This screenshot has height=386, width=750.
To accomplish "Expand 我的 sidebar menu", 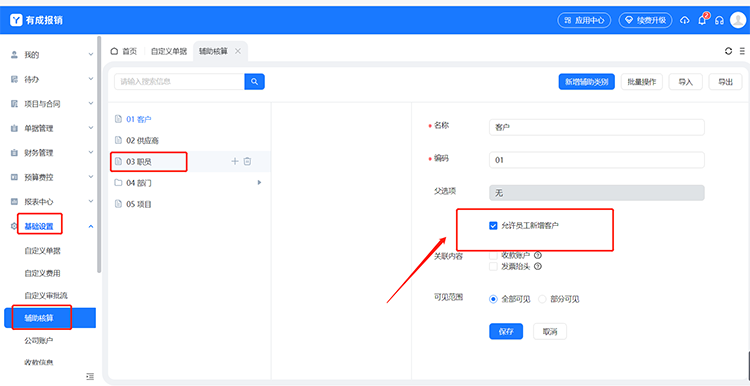I will pyautogui.click(x=51, y=55).
